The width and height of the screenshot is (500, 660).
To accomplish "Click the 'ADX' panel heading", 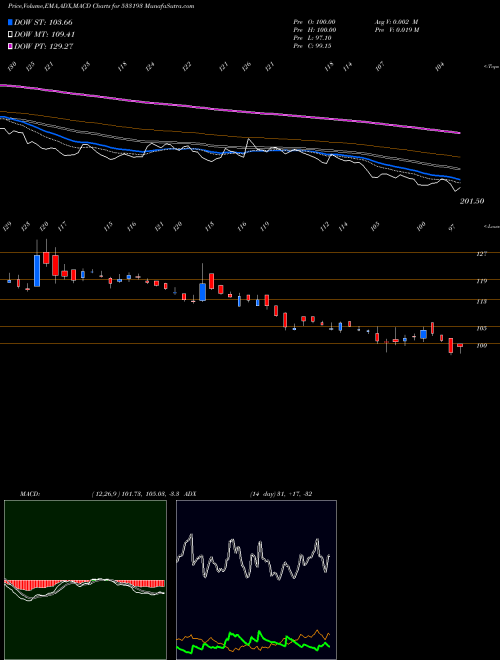I will (x=190, y=494).
